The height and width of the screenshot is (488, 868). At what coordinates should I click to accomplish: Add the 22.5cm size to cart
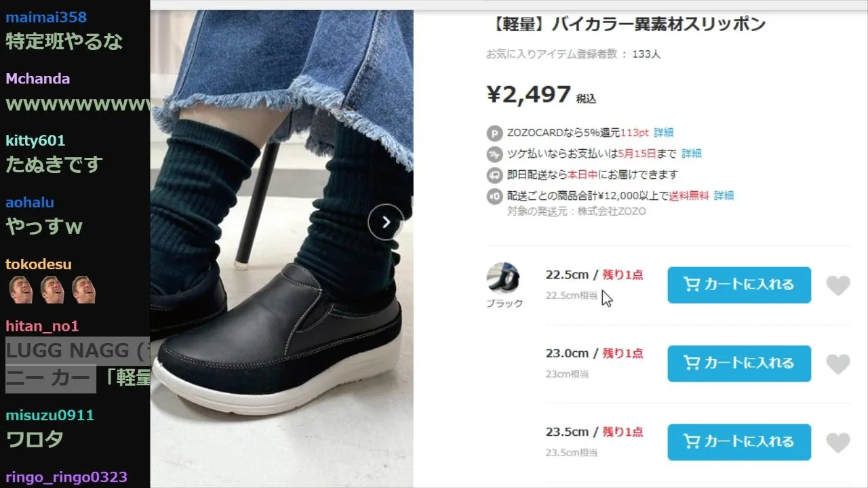739,285
